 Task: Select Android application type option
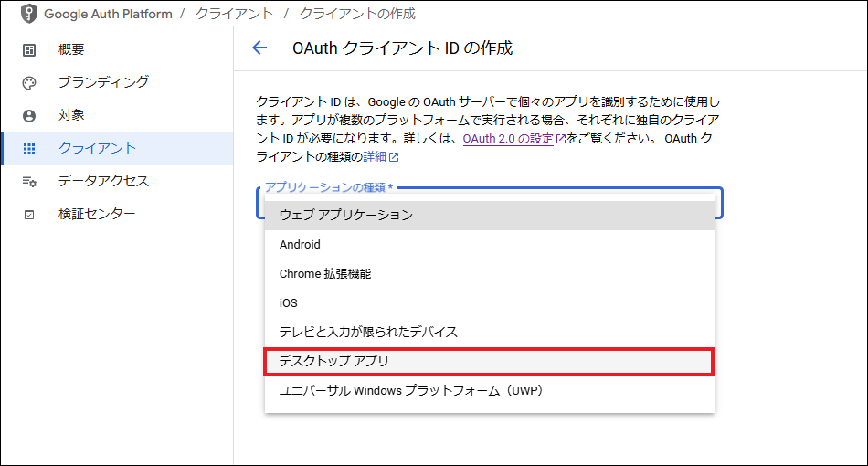[x=300, y=245]
